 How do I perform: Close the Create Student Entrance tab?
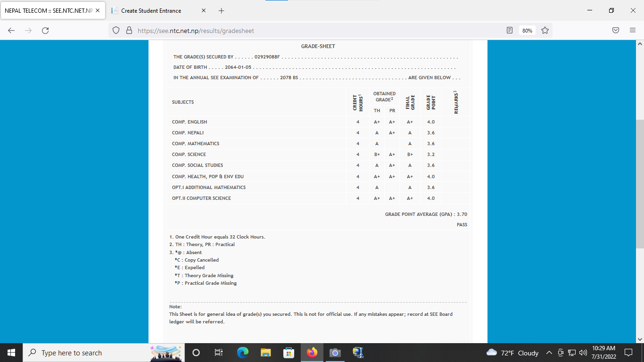(204, 10)
